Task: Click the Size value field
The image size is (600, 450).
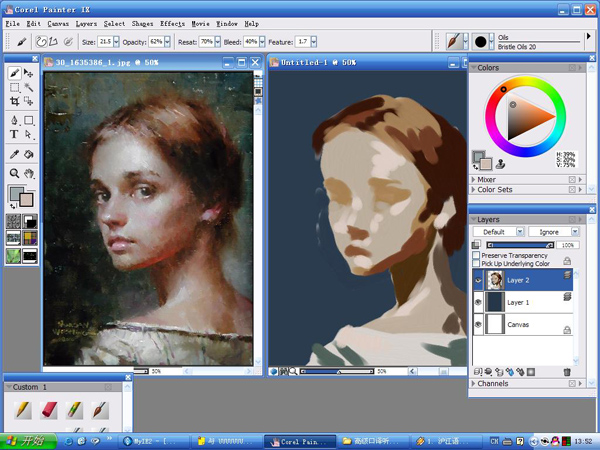Action: (x=105, y=42)
